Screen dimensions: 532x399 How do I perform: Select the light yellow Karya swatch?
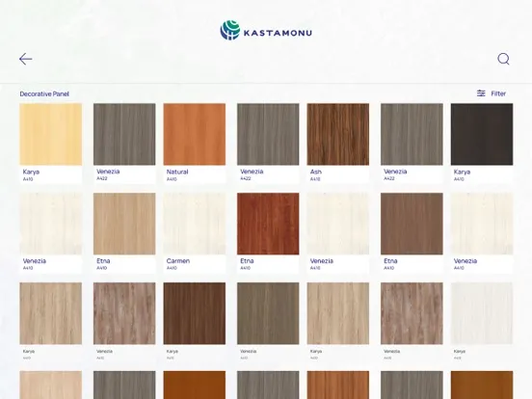(50, 134)
